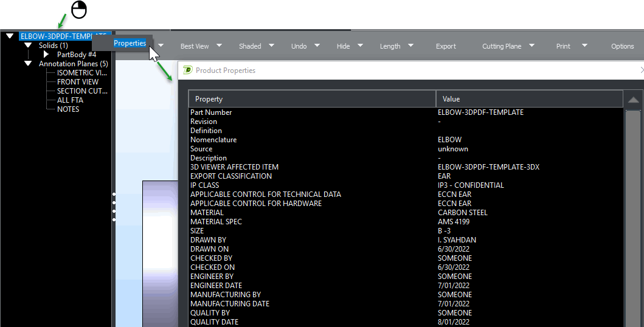Click the MANUFACTURING BY property label

(x=226, y=294)
